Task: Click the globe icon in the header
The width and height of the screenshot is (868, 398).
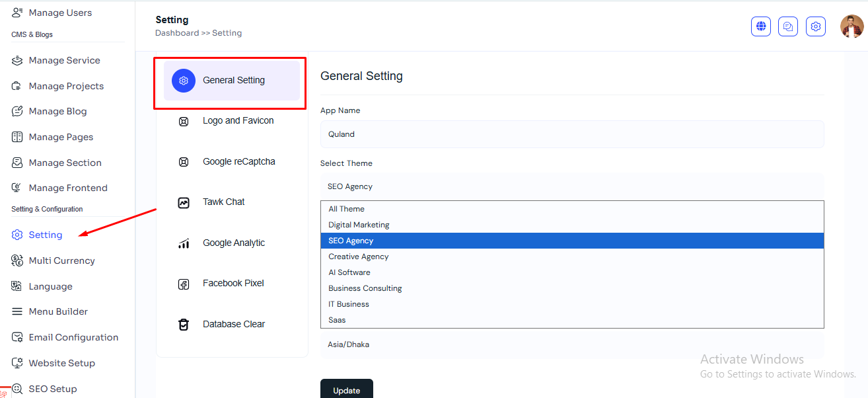Action: [x=761, y=26]
